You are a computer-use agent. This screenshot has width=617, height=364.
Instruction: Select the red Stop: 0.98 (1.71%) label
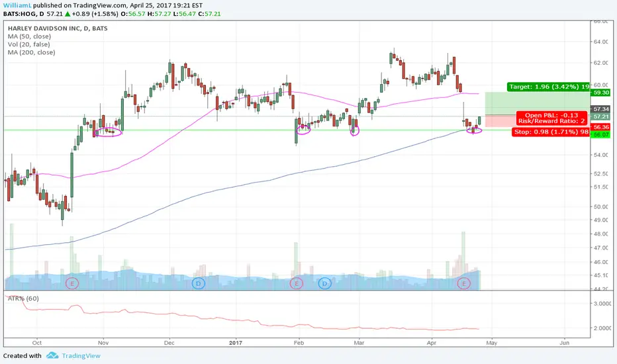tap(551, 132)
